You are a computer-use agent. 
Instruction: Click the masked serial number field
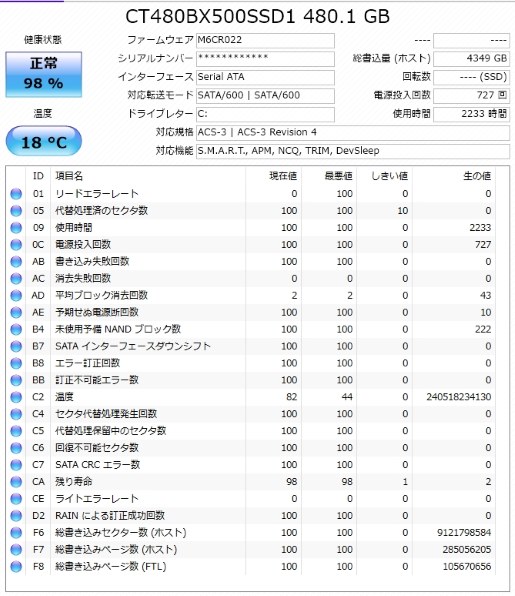[265, 59]
